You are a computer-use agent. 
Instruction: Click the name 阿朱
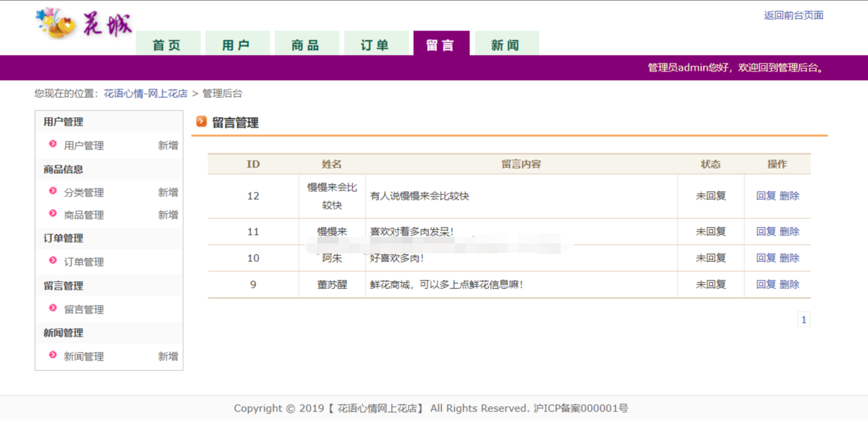click(332, 258)
